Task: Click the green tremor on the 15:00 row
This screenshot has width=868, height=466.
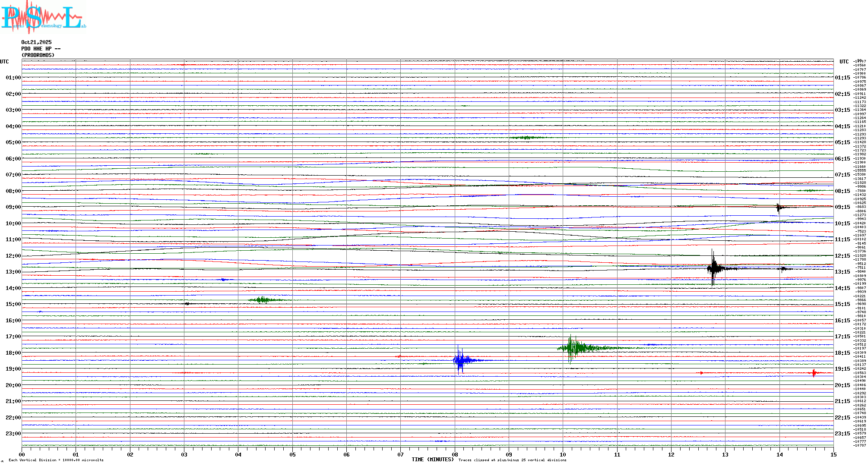Action: [262, 300]
